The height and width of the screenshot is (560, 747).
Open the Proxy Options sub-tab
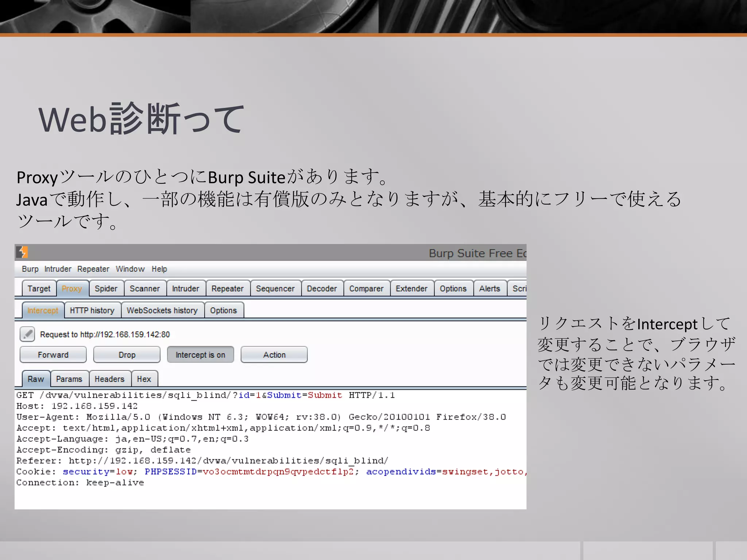coord(224,310)
